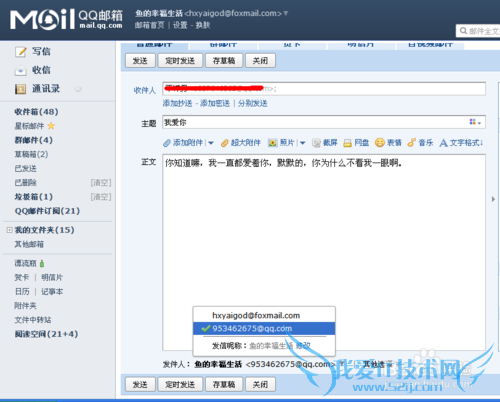
Task: Click the 收件人 recipient input field
Action: click(x=324, y=89)
